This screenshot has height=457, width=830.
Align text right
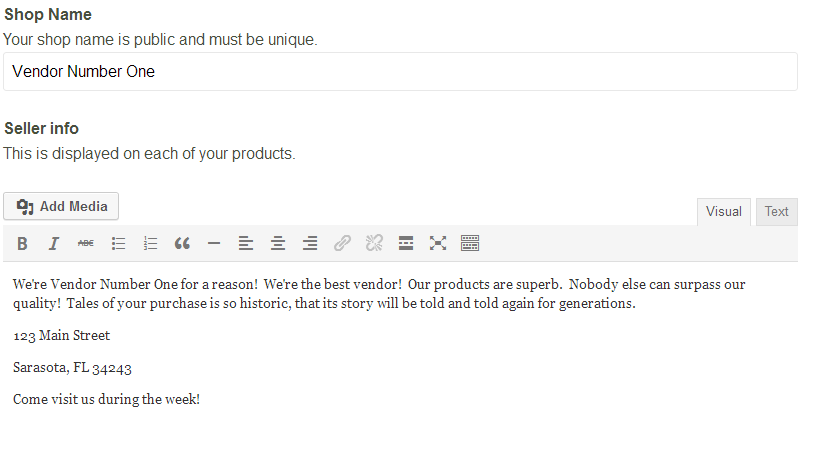coord(310,244)
